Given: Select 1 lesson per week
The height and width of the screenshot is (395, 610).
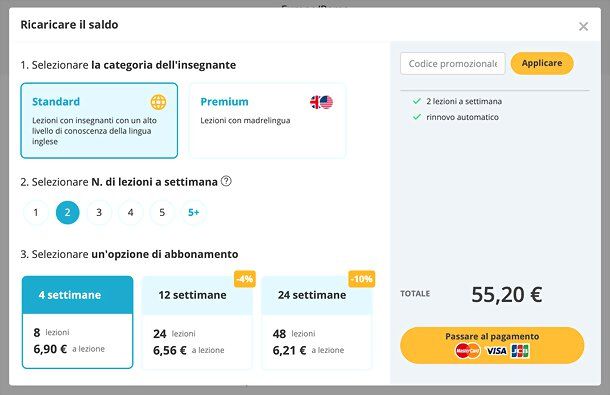Looking at the screenshot, I should (x=36, y=212).
